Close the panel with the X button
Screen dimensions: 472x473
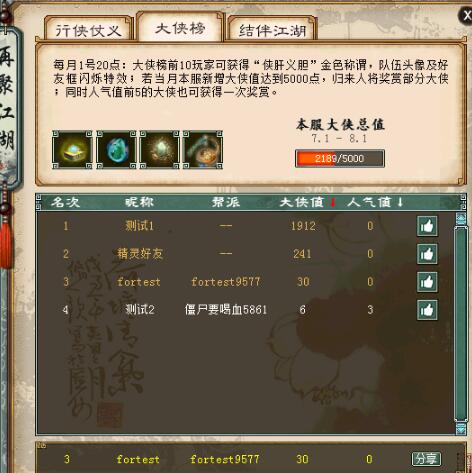point(466,15)
